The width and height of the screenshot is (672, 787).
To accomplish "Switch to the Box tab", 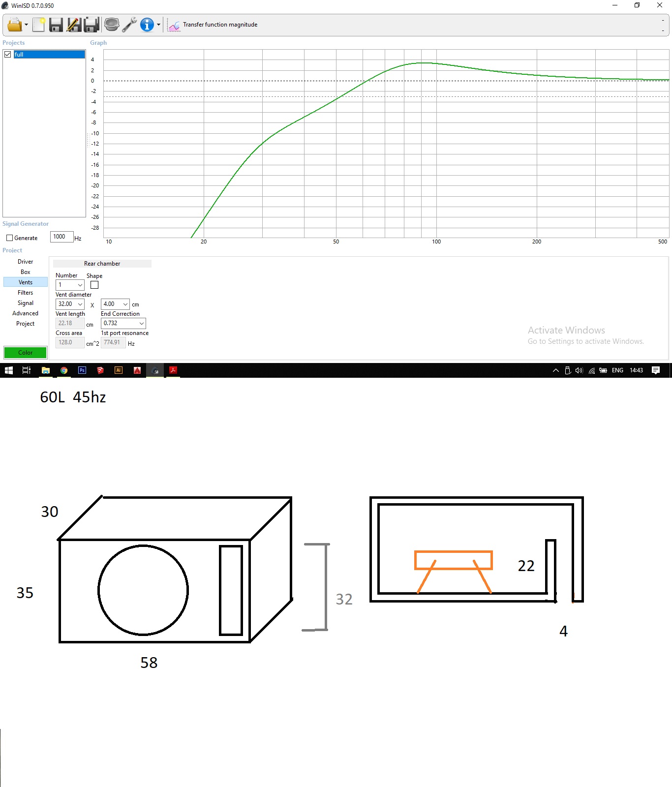I will pyautogui.click(x=26, y=272).
